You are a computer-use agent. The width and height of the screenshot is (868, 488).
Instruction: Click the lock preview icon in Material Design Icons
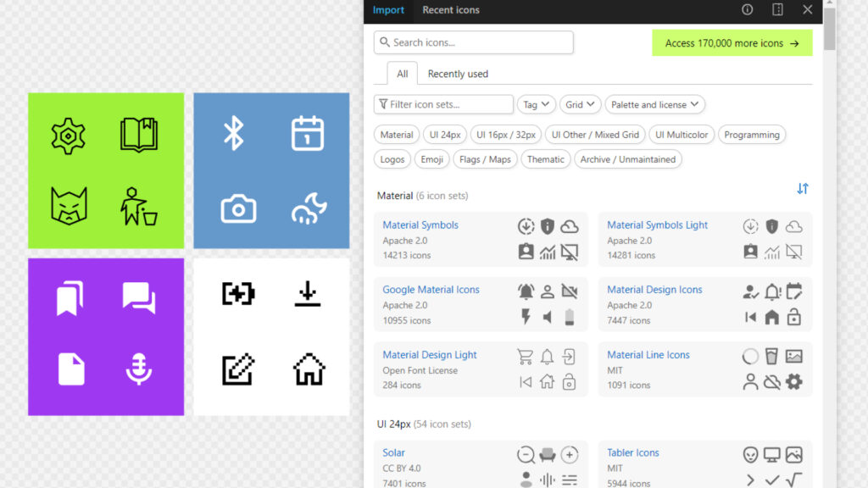click(793, 317)
